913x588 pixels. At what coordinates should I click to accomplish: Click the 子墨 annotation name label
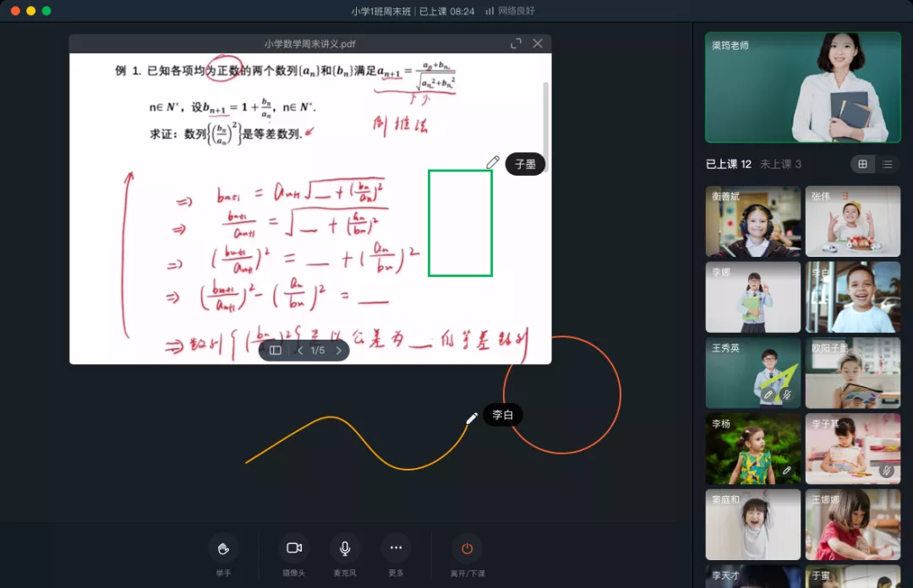point(525,164)
